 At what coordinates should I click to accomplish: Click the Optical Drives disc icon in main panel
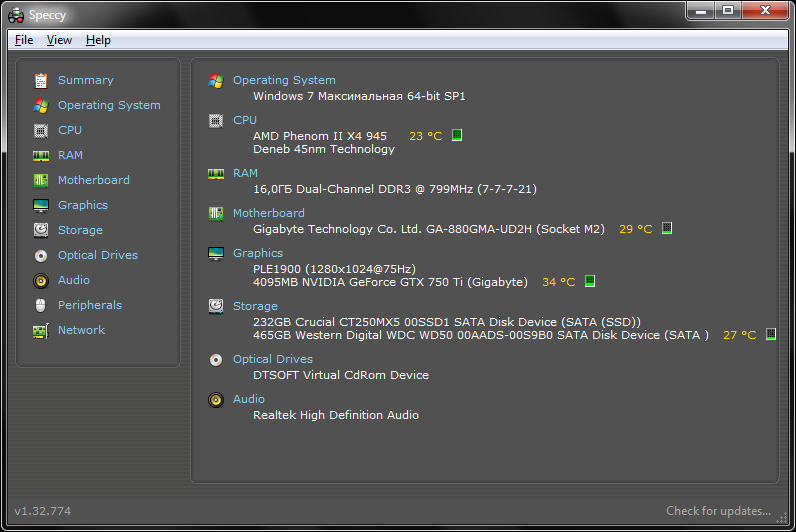216,359
